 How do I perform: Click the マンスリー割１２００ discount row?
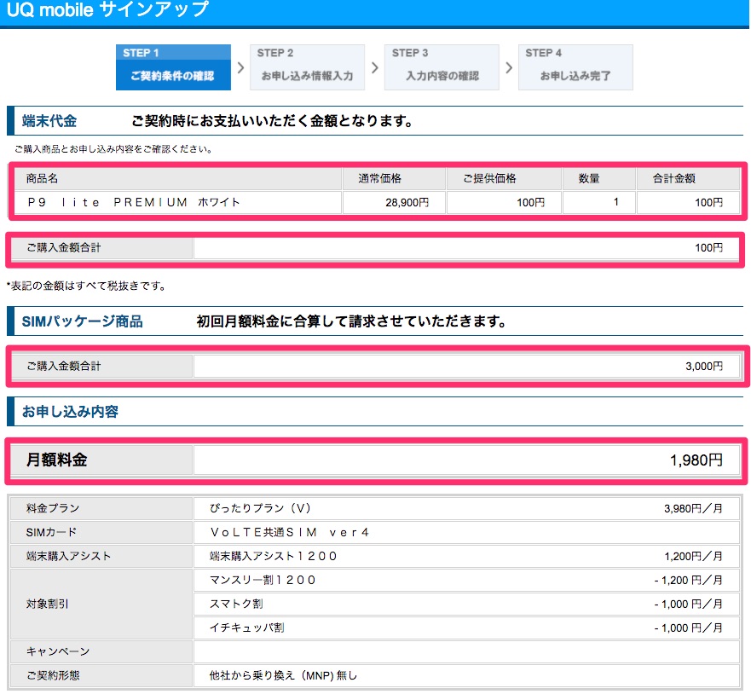pyautogui.click(x=466, y=580)
